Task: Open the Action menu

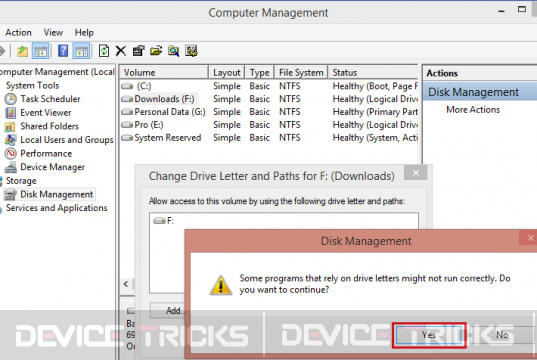Action: pyautogui.click(x=18, y=33)
